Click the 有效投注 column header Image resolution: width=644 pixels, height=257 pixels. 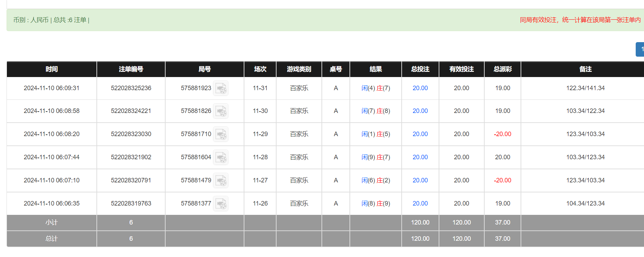(461, 69)
